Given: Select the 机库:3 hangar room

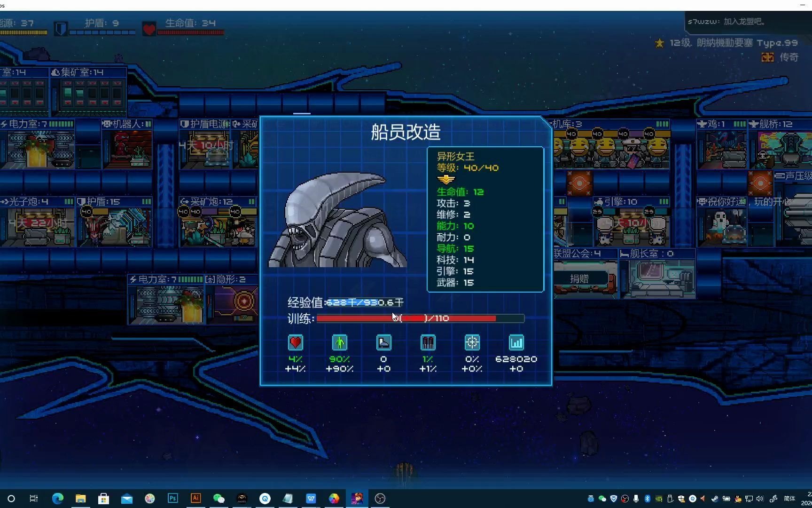Looking at the screenshot, I should tap(612, 144).
